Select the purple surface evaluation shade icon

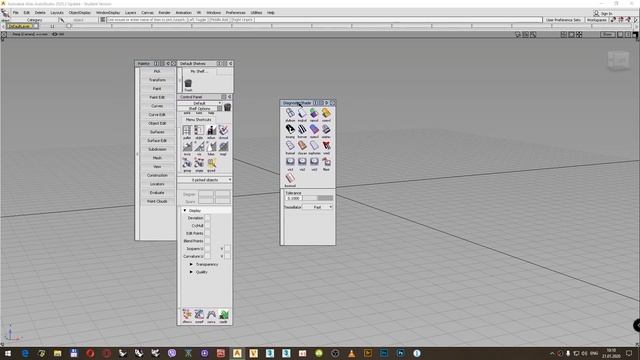(314, 130)
